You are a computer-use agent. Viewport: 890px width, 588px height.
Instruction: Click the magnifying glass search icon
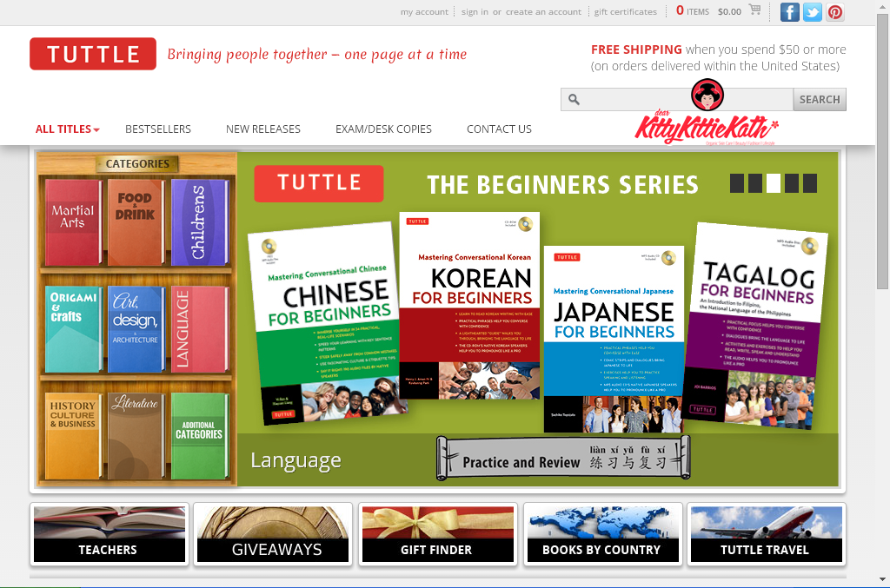[574, 100]
